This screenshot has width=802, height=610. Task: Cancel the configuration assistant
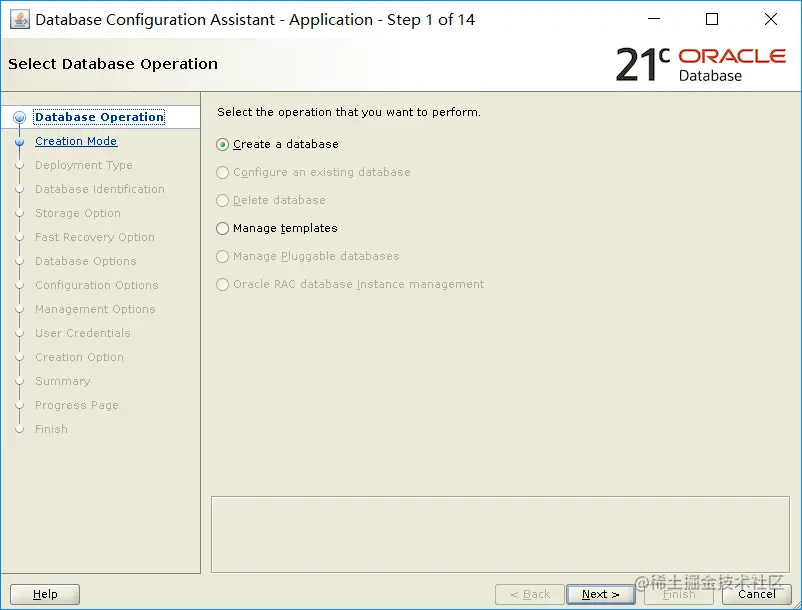pos(756,595)
